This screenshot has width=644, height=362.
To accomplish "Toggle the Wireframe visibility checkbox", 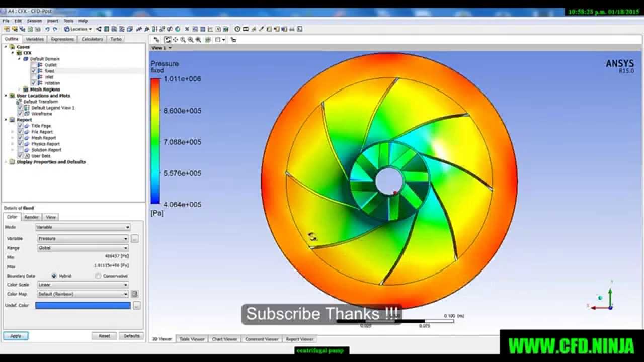I will [x=20, y=114].
